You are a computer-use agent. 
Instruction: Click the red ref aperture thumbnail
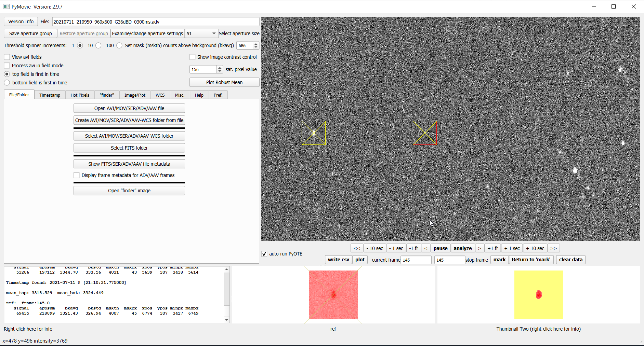point(333,295)
